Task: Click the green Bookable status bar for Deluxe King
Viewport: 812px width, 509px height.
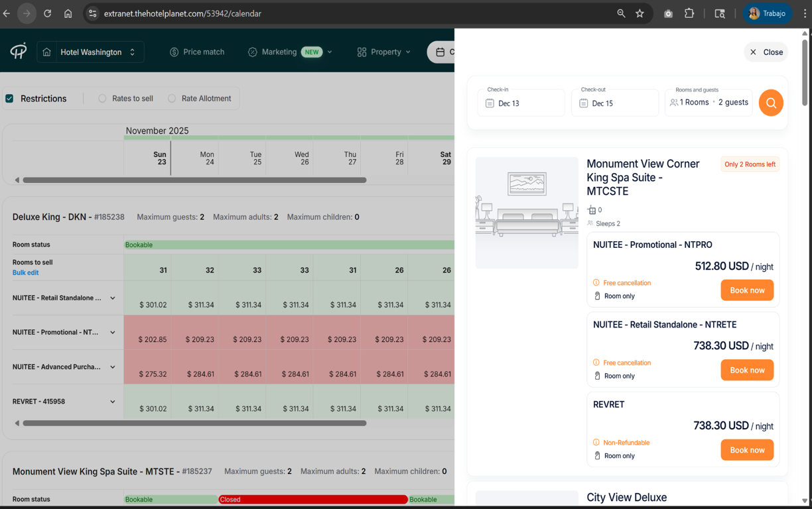Action: 289,245
